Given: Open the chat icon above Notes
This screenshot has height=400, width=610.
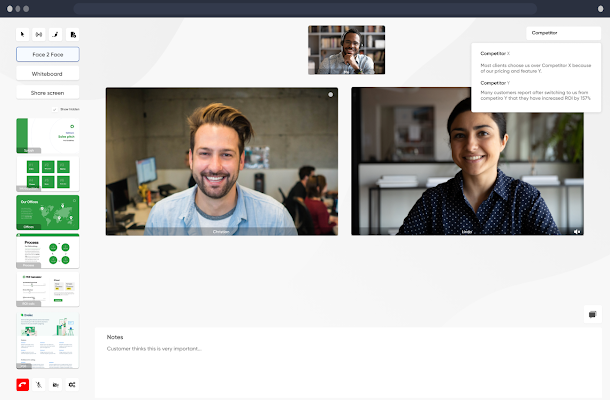Looking at the screenshot, I should click(x=592, y=314).
